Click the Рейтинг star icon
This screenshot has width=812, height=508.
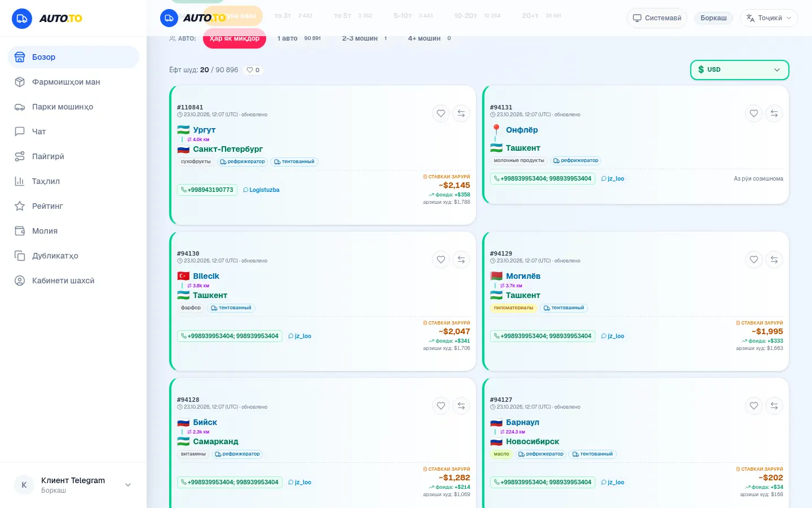(x=20, y=206)
